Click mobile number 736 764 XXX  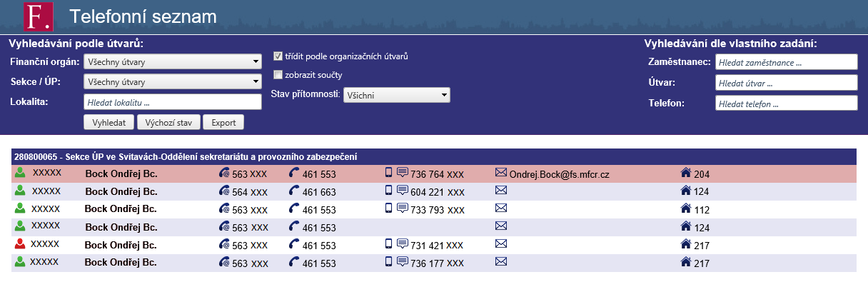[x=437, y=174]
